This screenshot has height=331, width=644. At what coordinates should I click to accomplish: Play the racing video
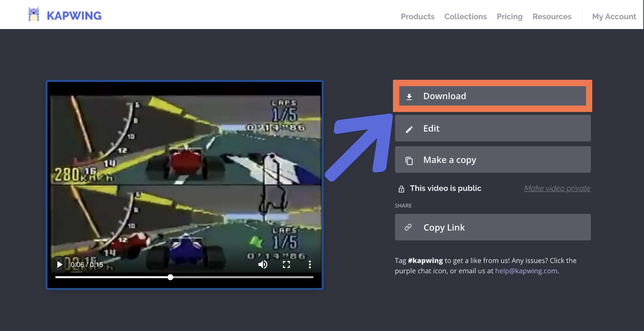tap(60, 265)
